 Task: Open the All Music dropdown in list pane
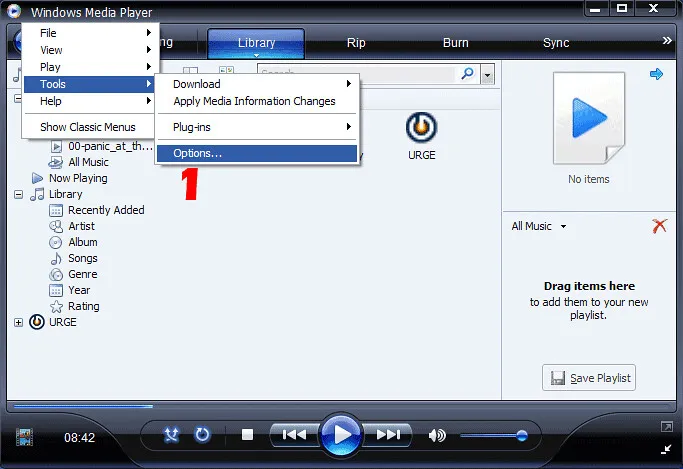[539, 226]
